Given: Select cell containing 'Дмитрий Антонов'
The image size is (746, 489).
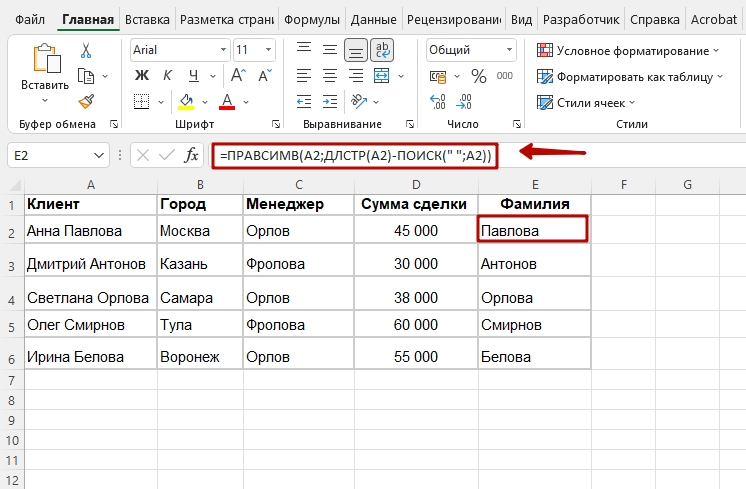Looking at the screenshot, I should 89,264.
